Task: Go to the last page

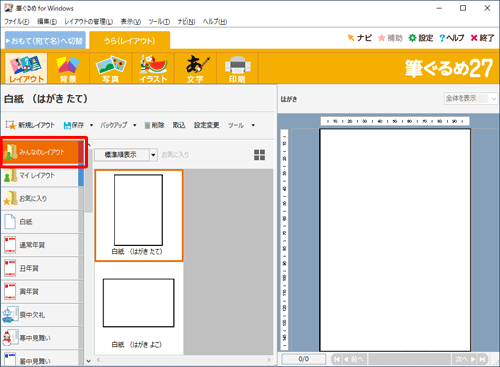Action: (x=482, y=359)
